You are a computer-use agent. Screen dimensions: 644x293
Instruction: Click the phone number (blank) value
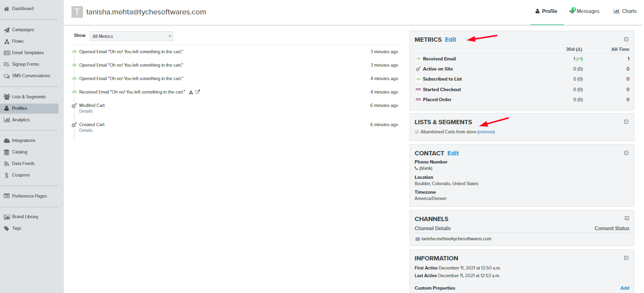[x=426, y=168]
